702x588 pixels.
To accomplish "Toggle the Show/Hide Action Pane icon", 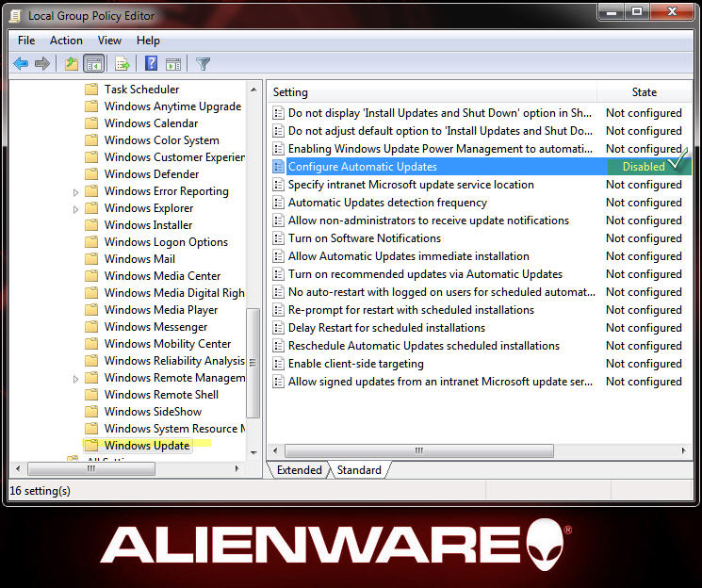I will point(173,64).
